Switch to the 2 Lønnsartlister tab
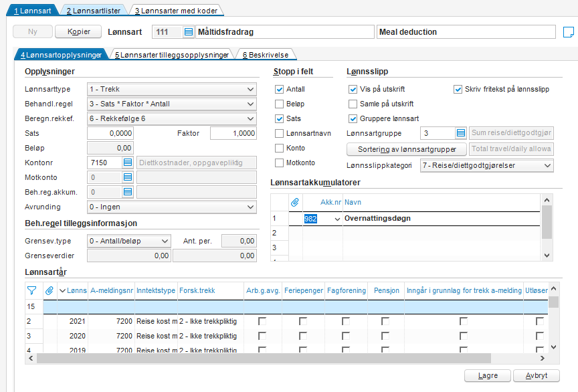 [x=93, y=11]
